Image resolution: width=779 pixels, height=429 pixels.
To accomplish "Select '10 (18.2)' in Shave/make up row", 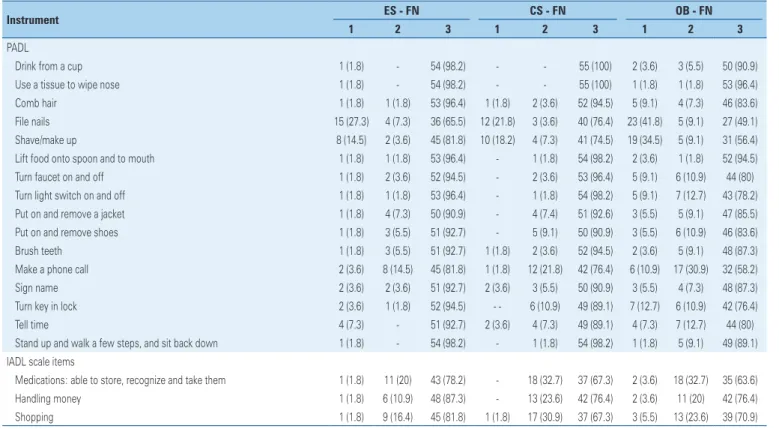I will click(x=497, y=140).
